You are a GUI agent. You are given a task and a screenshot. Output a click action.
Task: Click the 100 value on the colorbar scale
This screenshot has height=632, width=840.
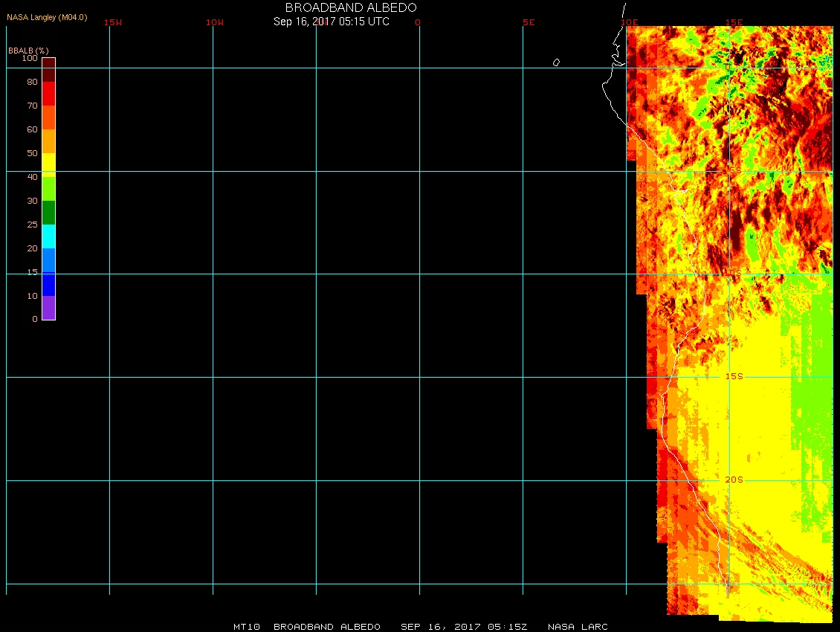(x=30, y=58)
